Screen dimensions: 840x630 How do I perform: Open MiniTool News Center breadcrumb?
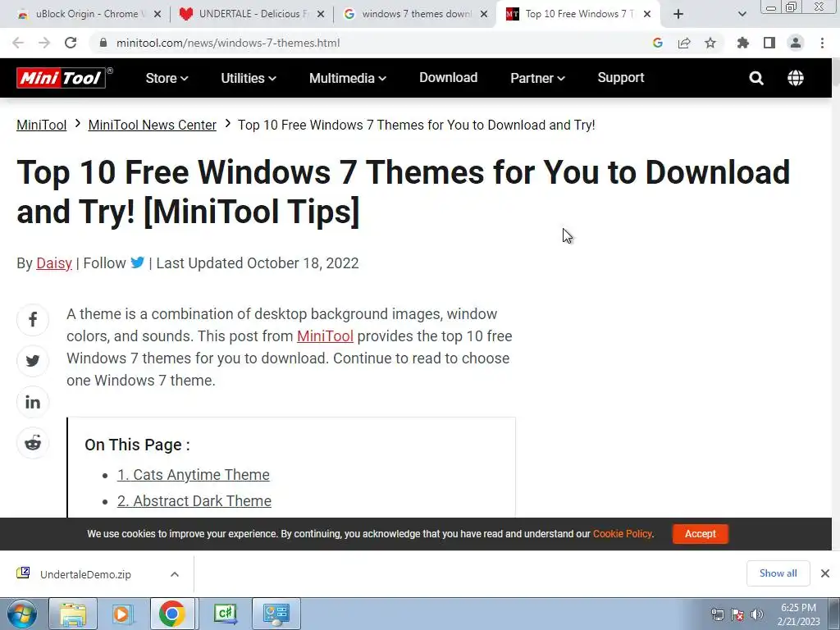click(152, 125)
